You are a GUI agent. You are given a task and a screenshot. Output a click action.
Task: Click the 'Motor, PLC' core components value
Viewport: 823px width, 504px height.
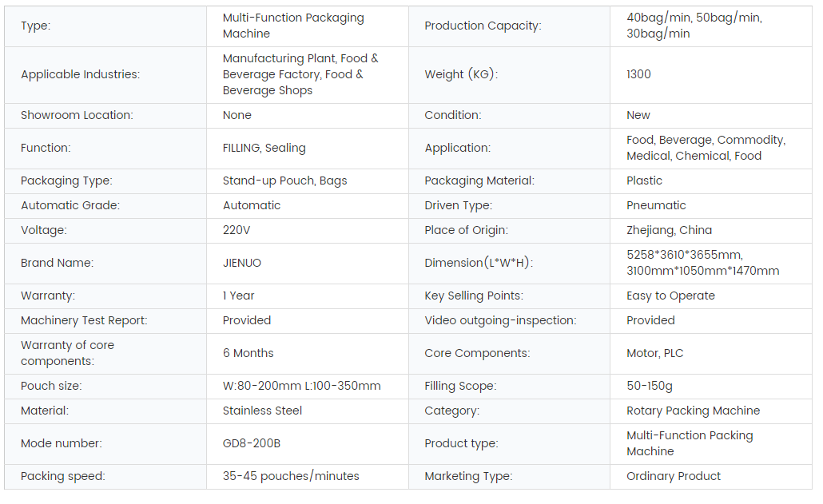click(x=654, y=353)
